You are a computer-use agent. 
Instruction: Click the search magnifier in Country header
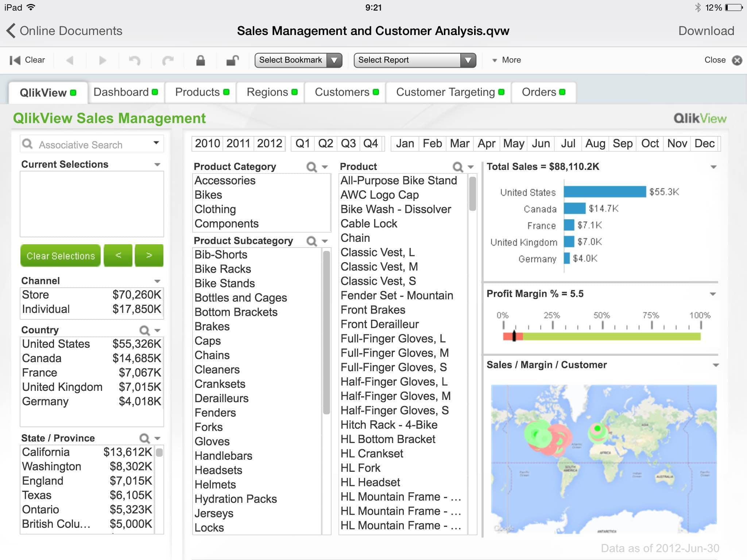(144, 330)
